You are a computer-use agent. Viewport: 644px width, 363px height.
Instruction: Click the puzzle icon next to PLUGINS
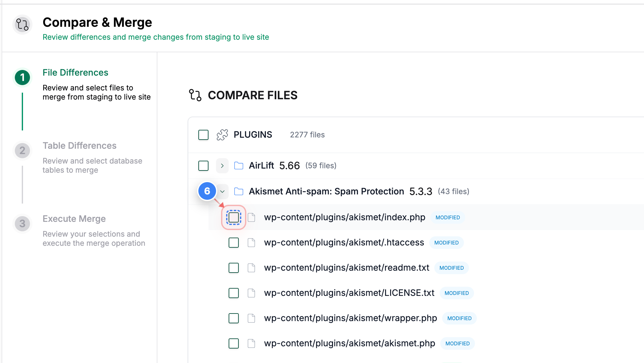(222, 134)
